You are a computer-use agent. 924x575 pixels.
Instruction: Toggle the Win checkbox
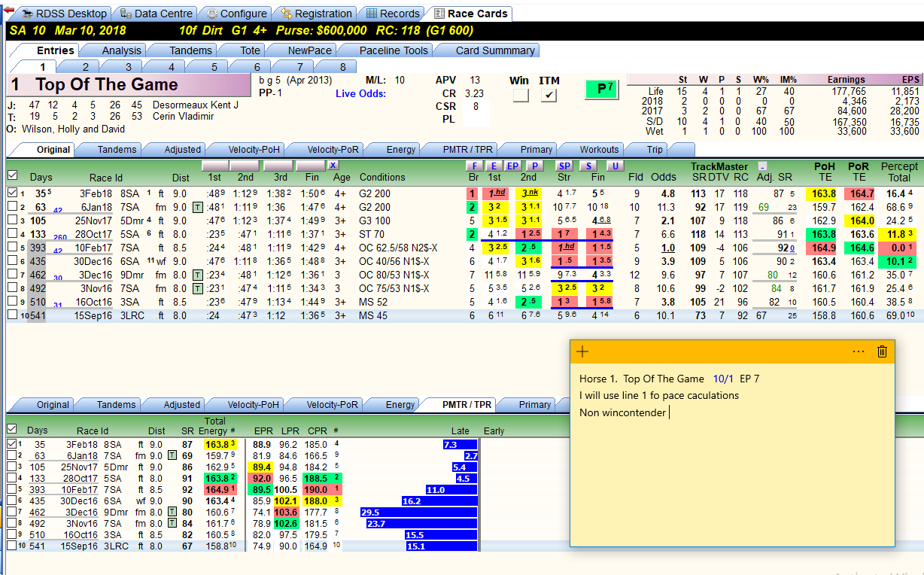click(x=521, y=96)
